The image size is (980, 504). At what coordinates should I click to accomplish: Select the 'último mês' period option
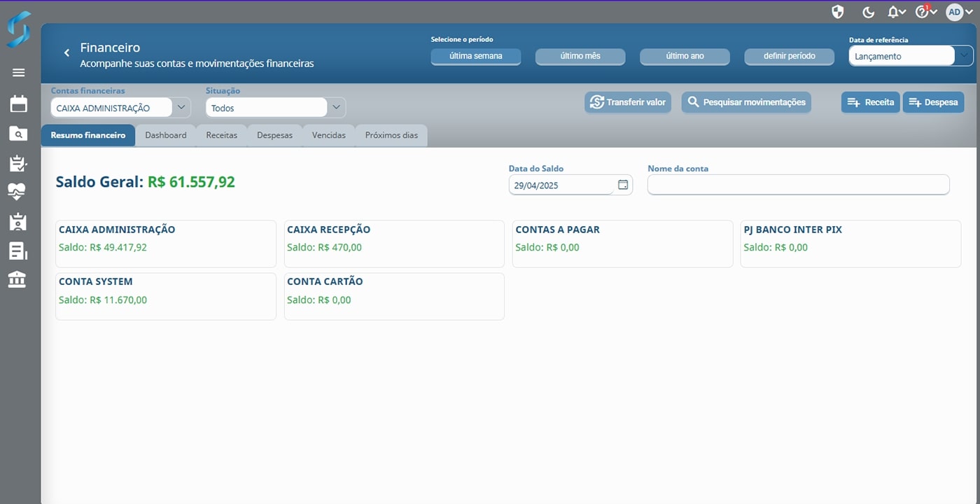(580, 56)
